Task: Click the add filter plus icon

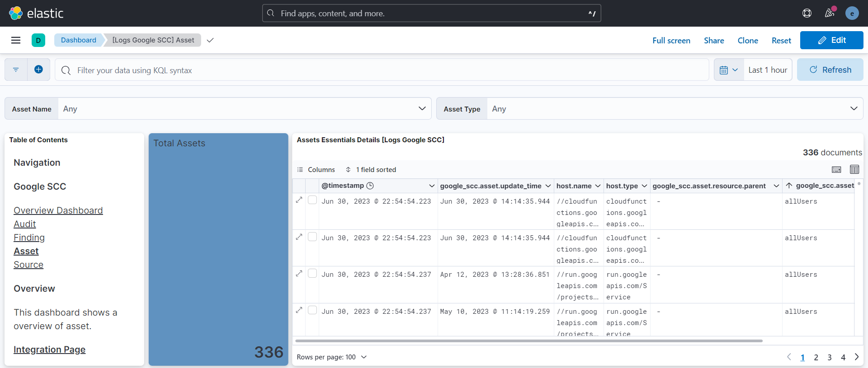Action: point(38,70)
